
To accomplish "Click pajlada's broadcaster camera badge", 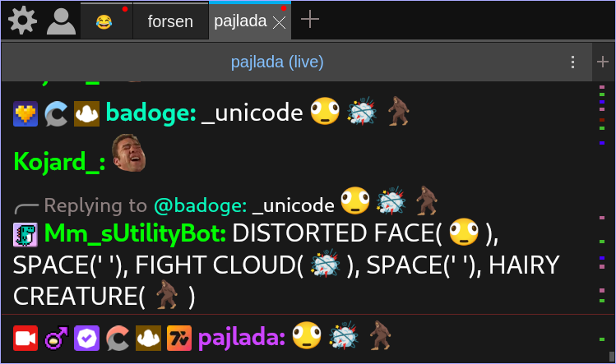I will click(25, 338).
